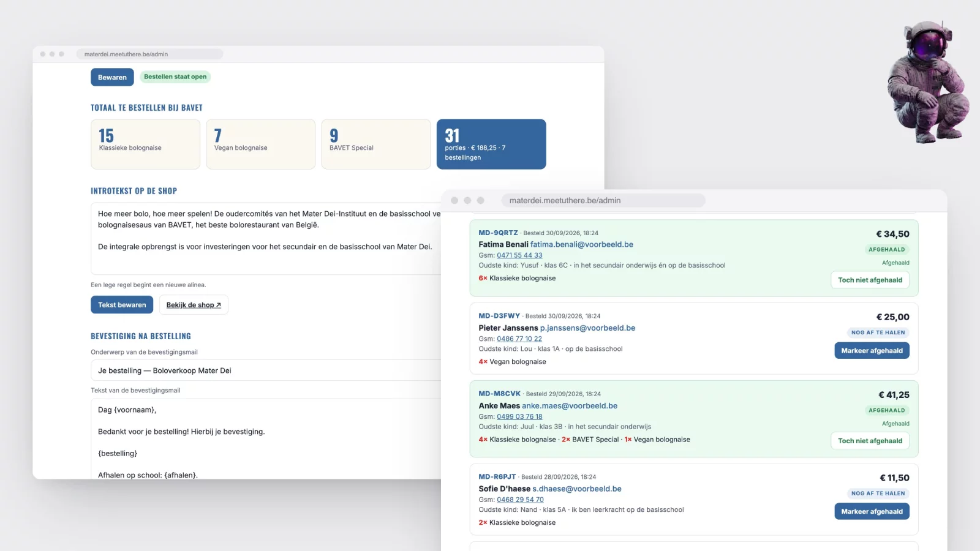Click the 'Bestellen staat open' status badge

175,77
